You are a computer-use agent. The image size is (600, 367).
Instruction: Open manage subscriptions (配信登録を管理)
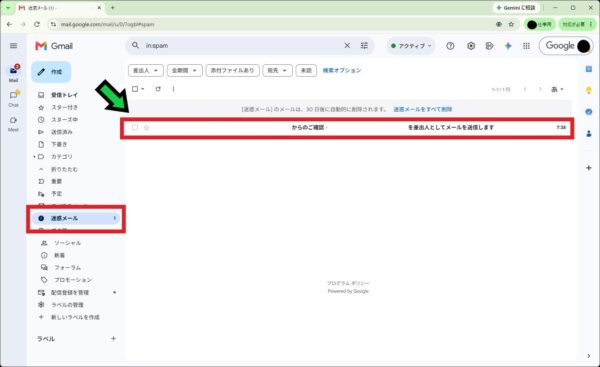point(70,293)
